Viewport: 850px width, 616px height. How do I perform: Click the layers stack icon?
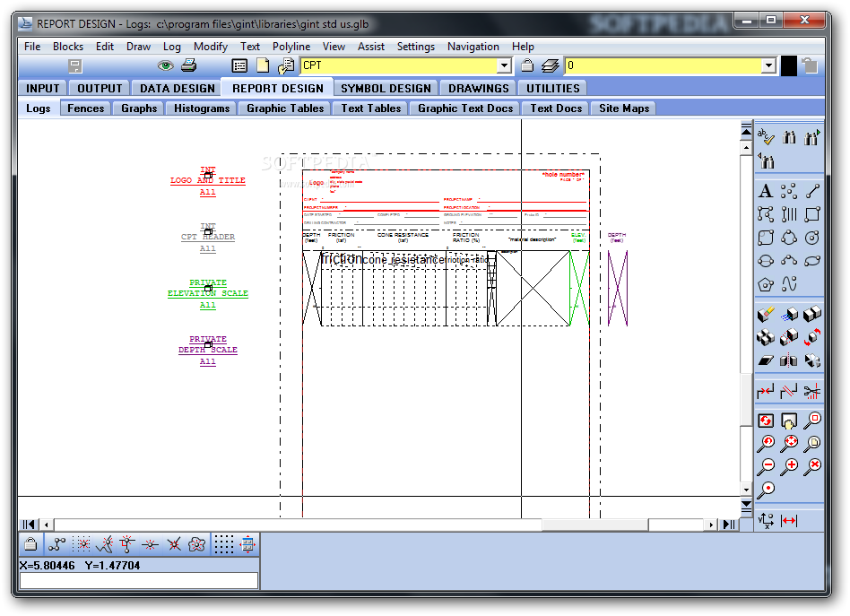pos(550,65)
